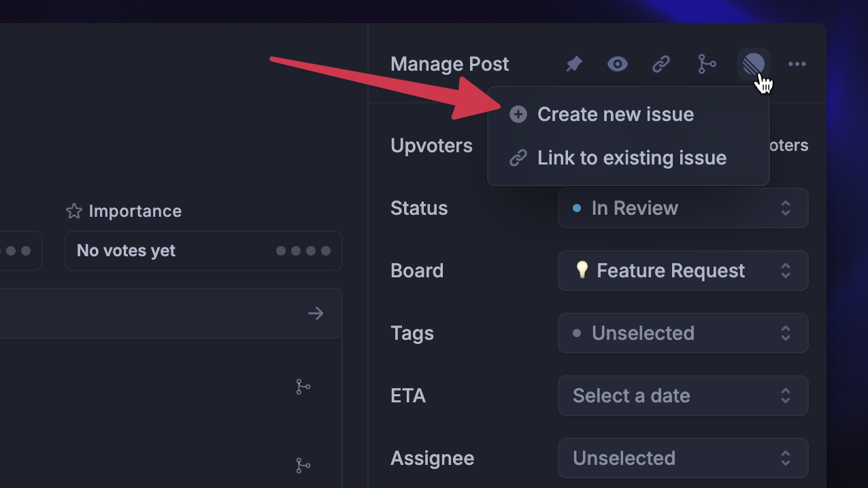Image resolution: width=868 pixels, height=488 pixels.
Task: Click the Linear integration icon
Action: (752, 63)
